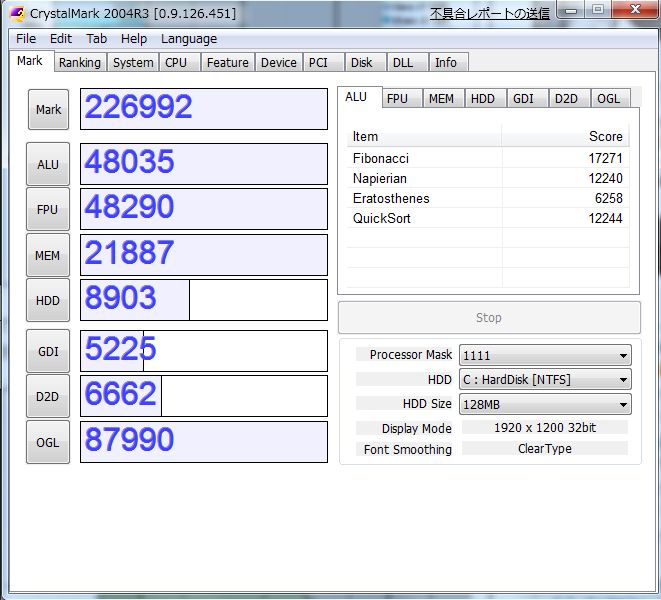Open the File menu
The image size is (661, 600).
tap(26, 38)
